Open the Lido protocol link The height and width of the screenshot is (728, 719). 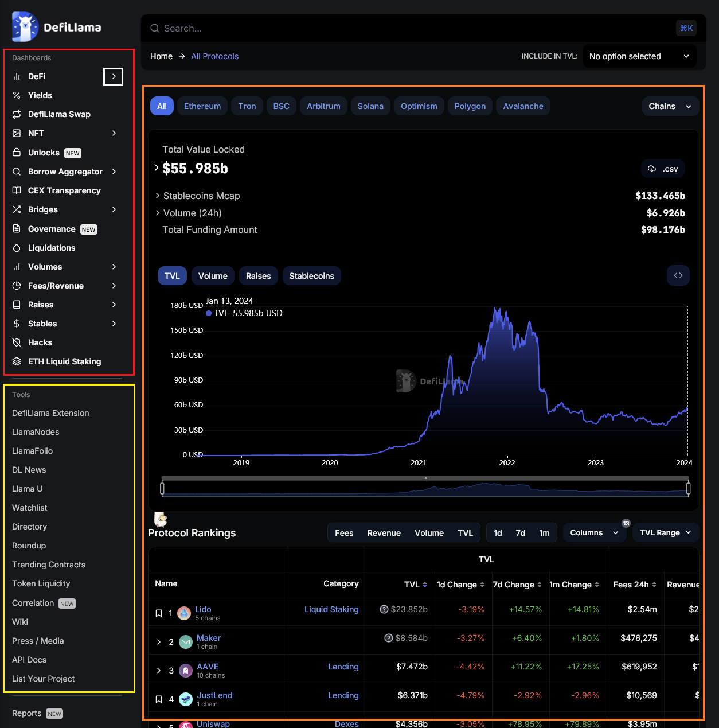coord(203,609)
